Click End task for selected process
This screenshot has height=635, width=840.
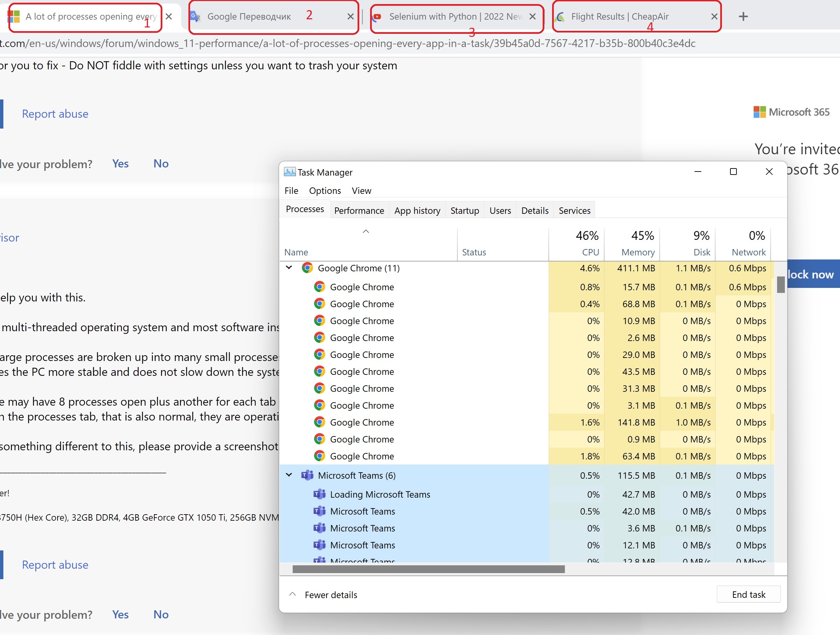tap(747, 594)
